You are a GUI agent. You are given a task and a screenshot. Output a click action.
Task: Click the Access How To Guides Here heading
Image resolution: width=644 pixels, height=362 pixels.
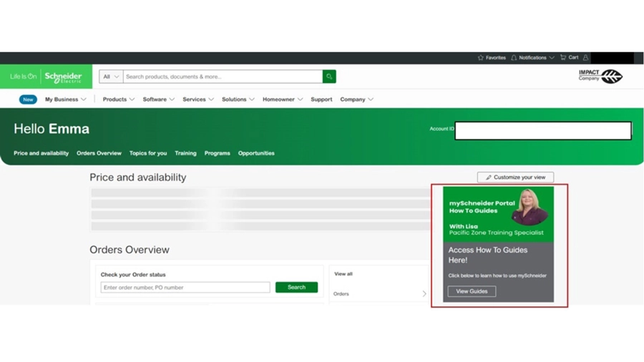(488, 255)
